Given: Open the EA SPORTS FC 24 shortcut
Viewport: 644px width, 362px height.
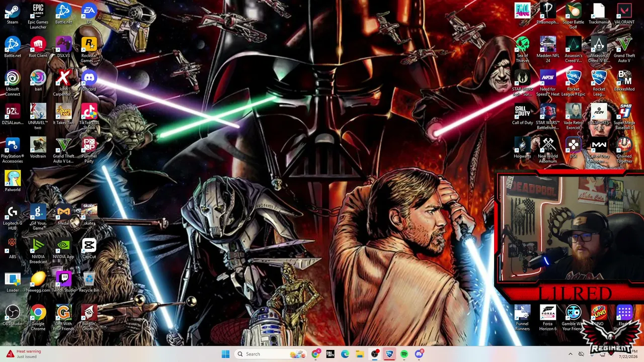Looking at the screenshot, I should point(599,117).
